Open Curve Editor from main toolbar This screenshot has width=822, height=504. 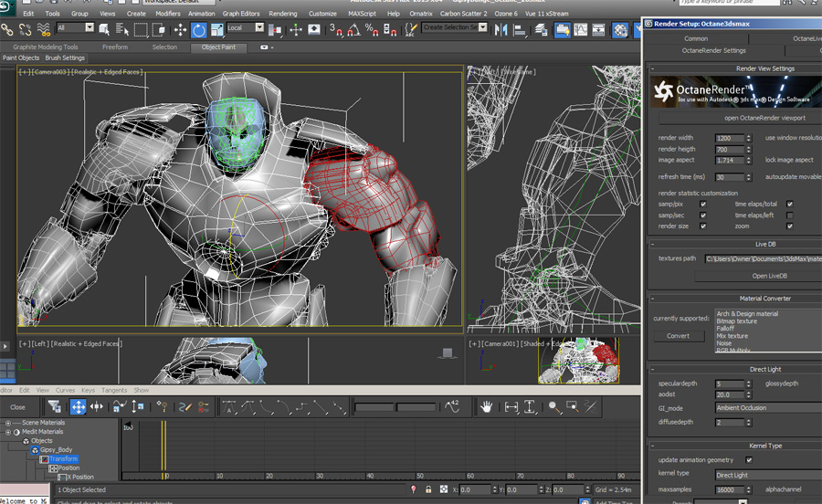pyautogui.click(x=581, y=30)
